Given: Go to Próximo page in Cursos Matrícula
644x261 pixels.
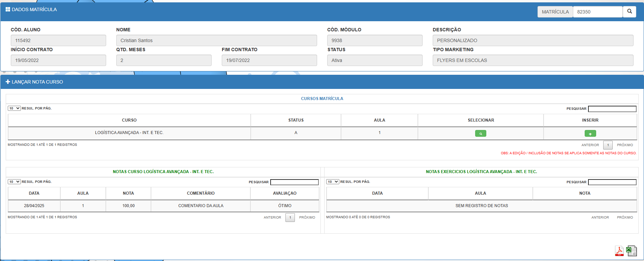Looking at the screenshot, I should [x=625, y=145].
